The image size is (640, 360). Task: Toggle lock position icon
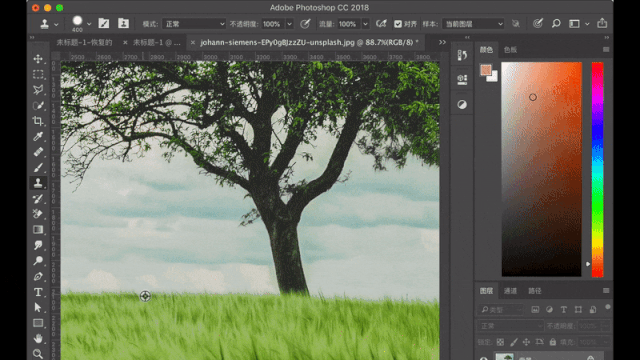526,342
